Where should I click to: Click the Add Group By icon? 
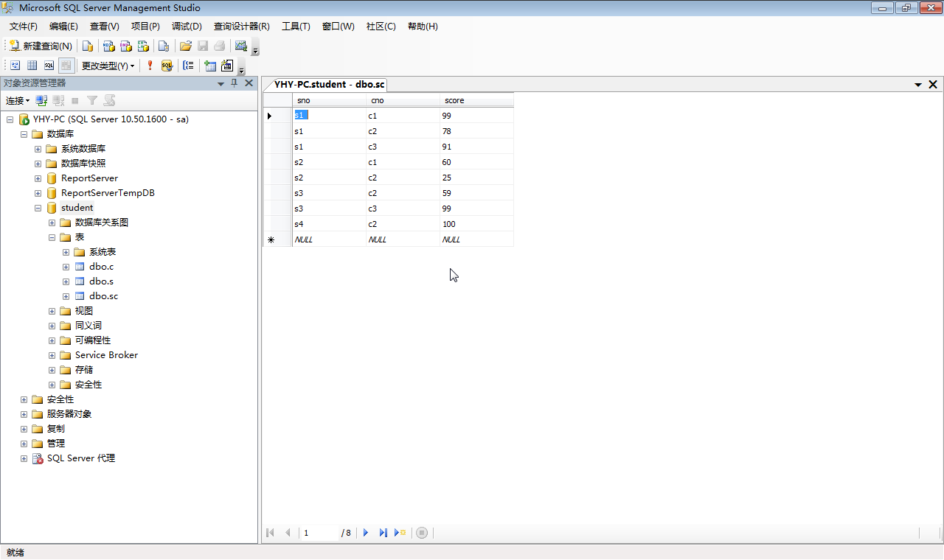coord(188,66)
